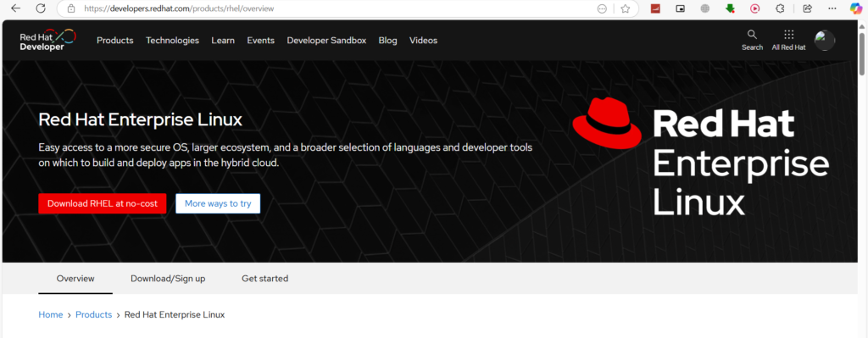Open the ellipsis circle icon in address bar

[603, 8]
